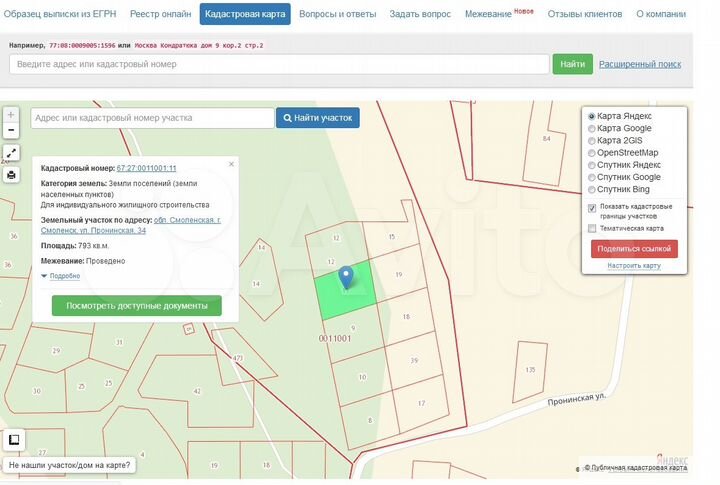The image size is (720, 485).
Task: Zoom out on the map
Action: point(11,130)
